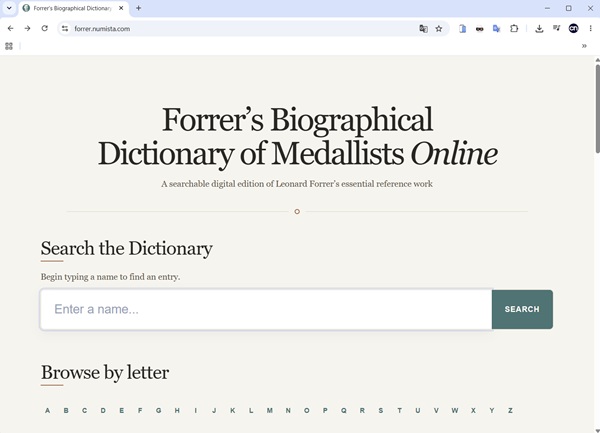
Task: Browse entries under letter N
Action: coord(288,410)
